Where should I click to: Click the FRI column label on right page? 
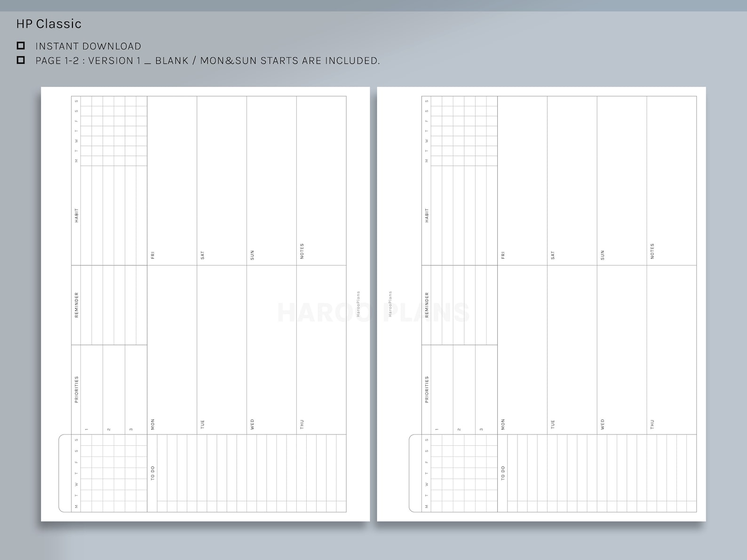pos(503,255)
